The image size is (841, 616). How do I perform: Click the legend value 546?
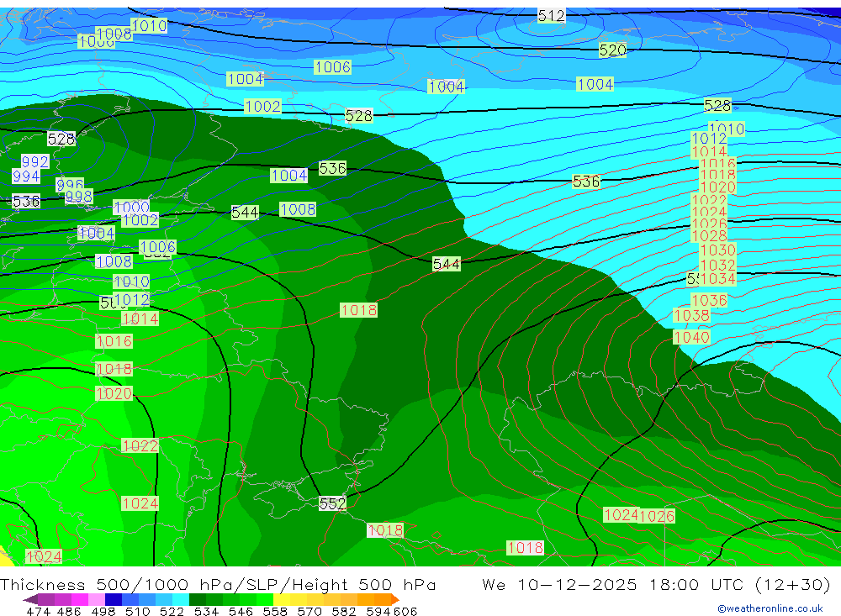[x=241, y=611]
